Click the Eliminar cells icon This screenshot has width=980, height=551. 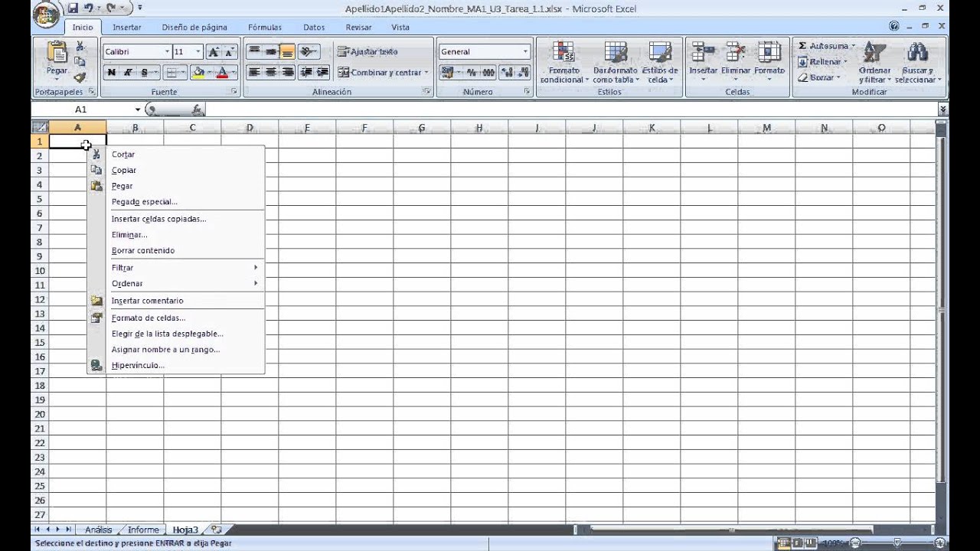coord(736,52)
